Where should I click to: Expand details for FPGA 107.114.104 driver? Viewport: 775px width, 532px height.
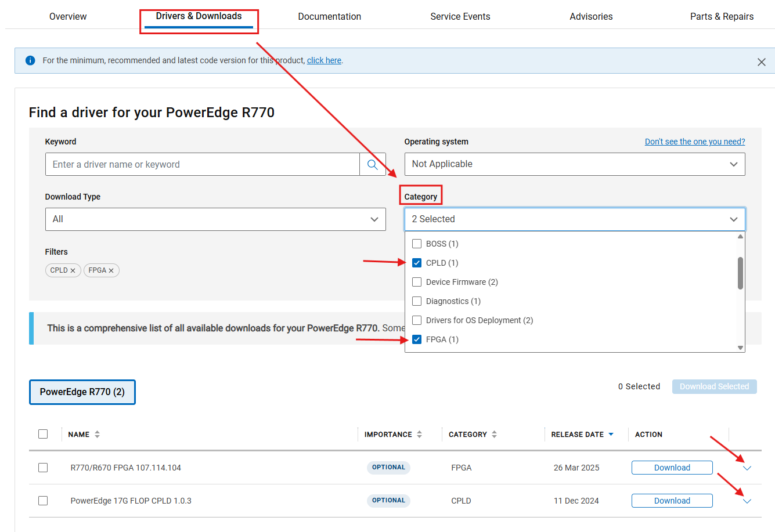click(x=747, y=468)
